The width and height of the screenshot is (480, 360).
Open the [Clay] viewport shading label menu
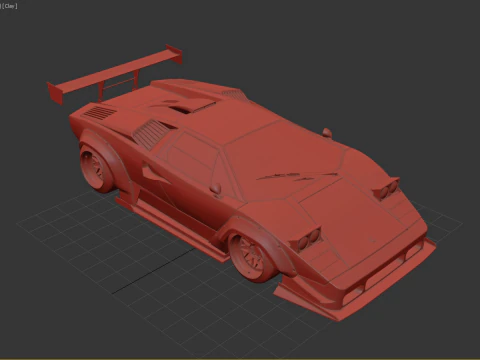(10, 6)
